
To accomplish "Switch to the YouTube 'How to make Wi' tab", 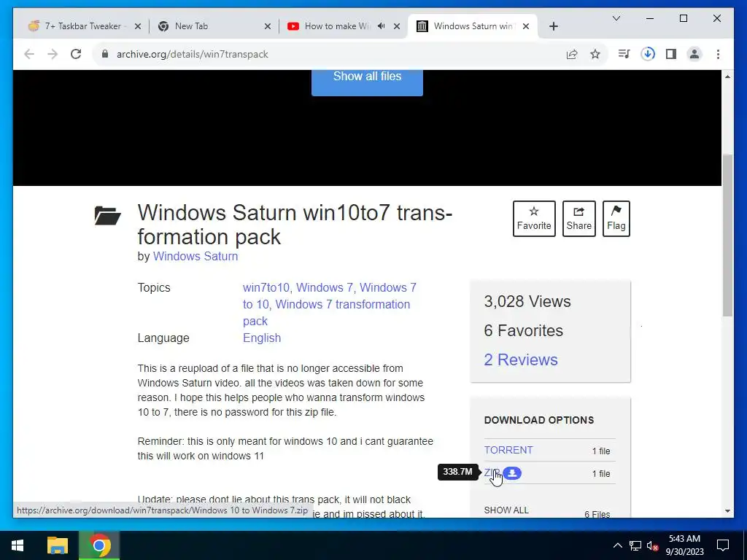I will [x=343, y=26].
